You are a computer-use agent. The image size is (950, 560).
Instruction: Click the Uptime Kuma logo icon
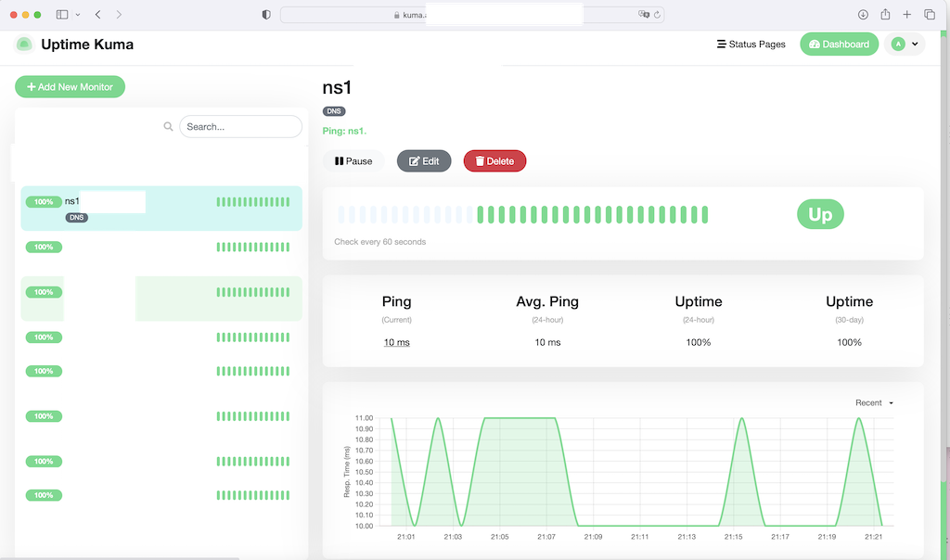coord(23,45)
